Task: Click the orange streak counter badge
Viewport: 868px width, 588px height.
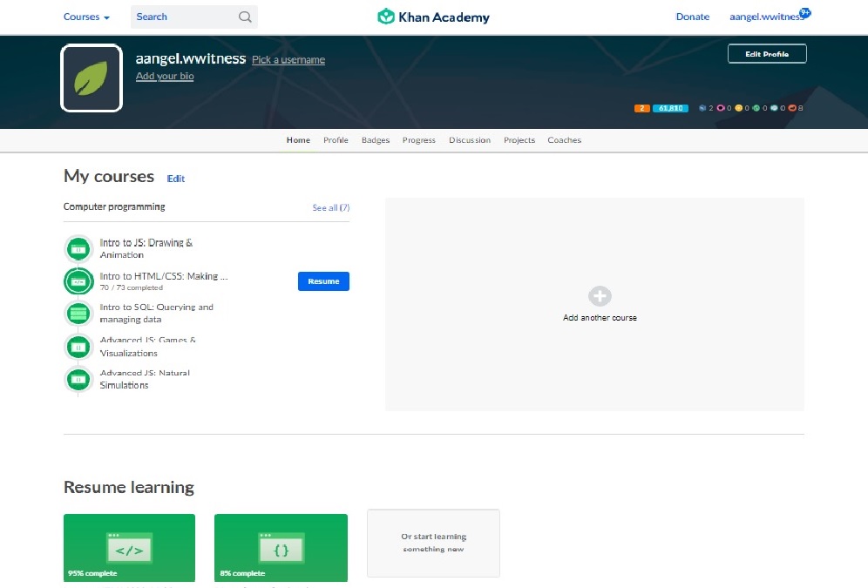Action: [x=642, y=108]
